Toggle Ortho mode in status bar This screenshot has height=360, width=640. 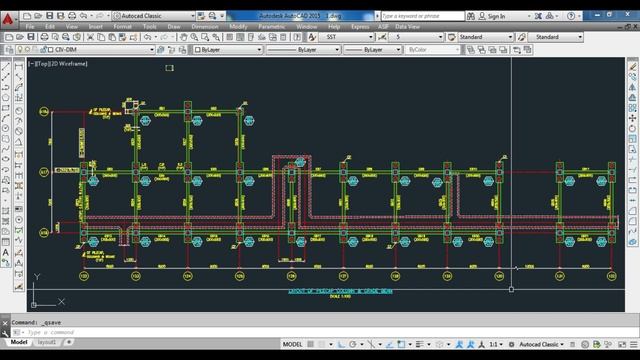(341, 344)
